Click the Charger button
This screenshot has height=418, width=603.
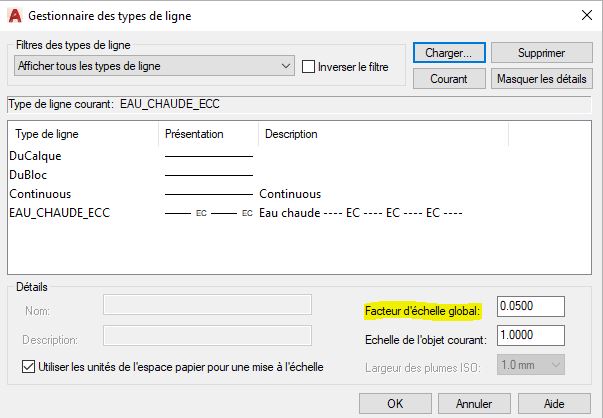tap(449, 52)
